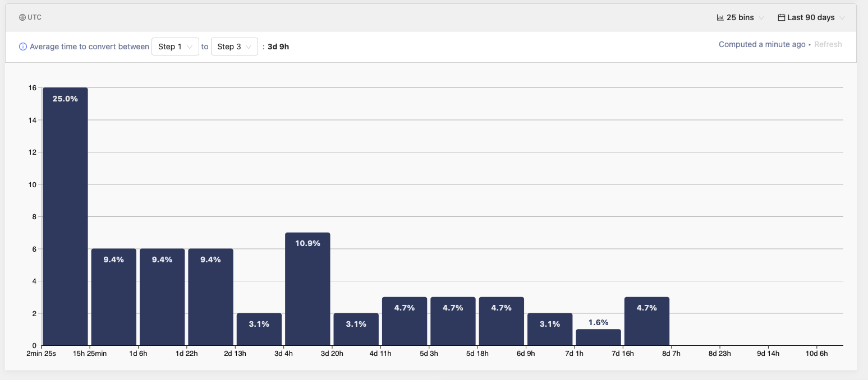
Task: Open the 25 bins selector
Action: tap(740, 17)
